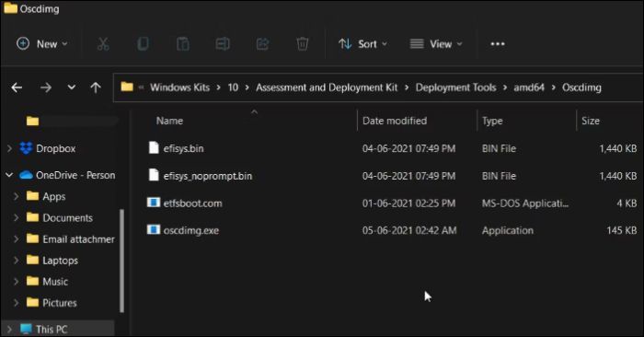Sort by the Type column header
The image size is (644, 337).
pos(492,121)
